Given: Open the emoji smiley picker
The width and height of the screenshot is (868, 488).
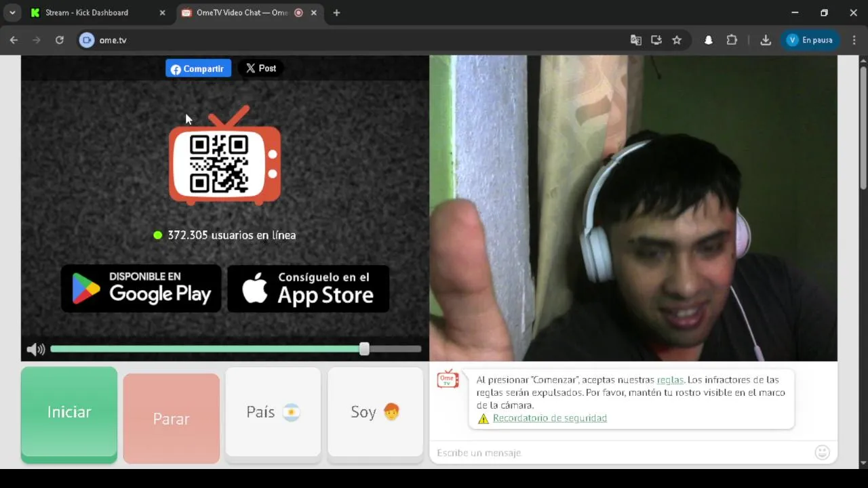Looking at the screenshot, I should tap(822, 453).
